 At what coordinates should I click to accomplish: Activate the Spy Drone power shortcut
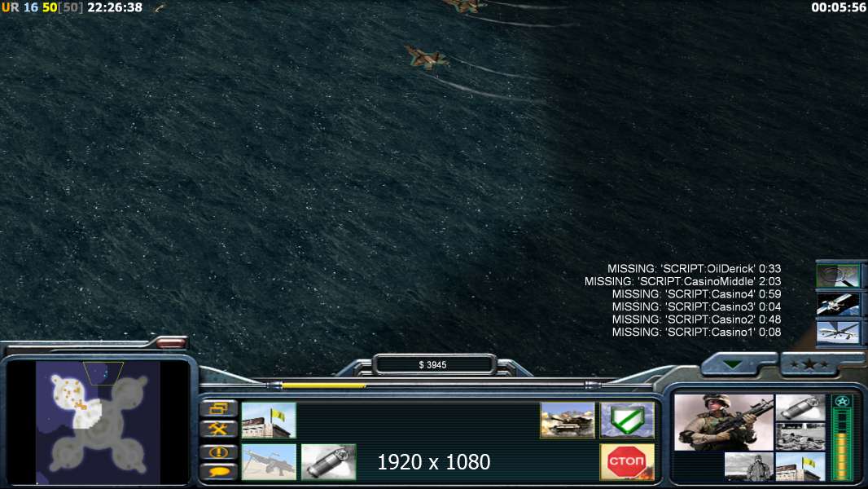(838, 333)
